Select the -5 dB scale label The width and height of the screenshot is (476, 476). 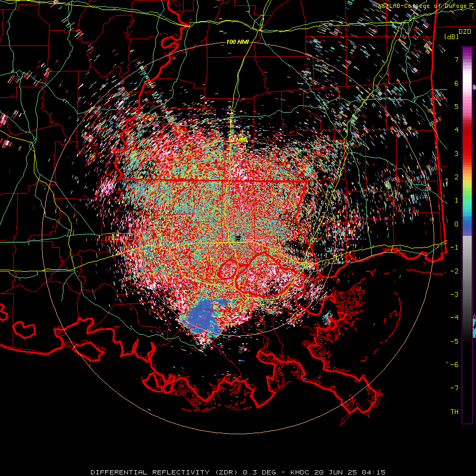point(454,341)
